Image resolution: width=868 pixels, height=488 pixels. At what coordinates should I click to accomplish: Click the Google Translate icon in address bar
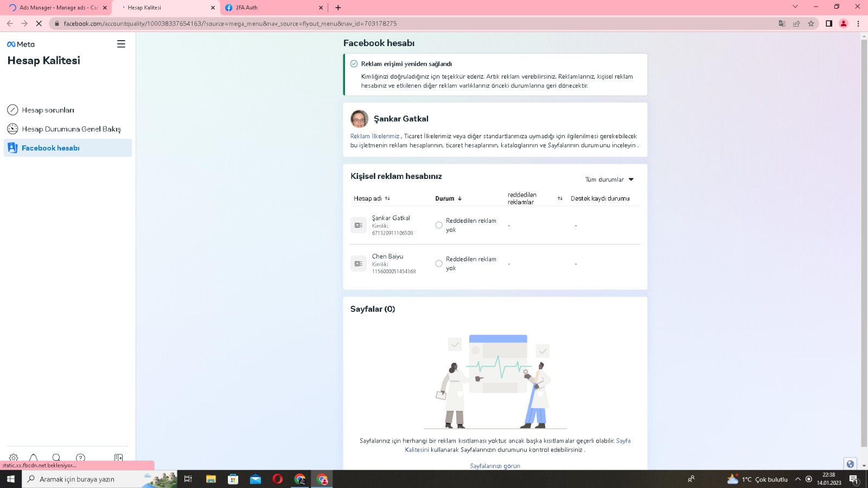782,23
